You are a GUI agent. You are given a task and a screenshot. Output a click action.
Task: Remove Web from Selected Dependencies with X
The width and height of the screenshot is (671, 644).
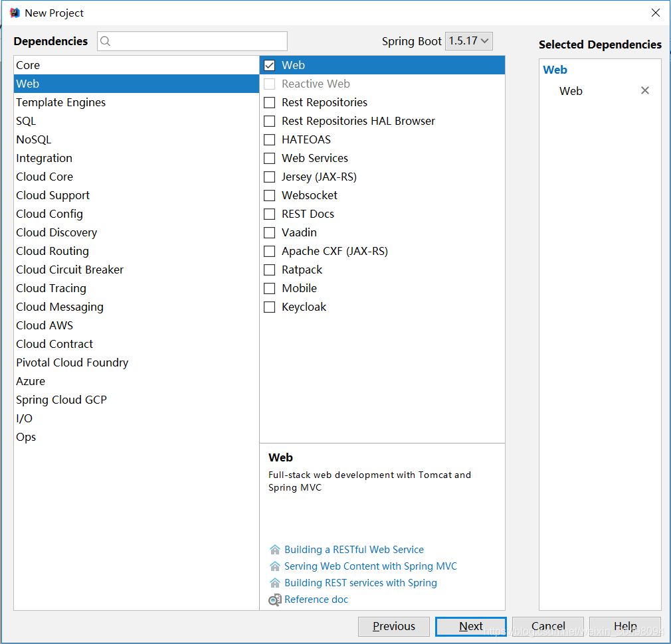tap(645, 90)
